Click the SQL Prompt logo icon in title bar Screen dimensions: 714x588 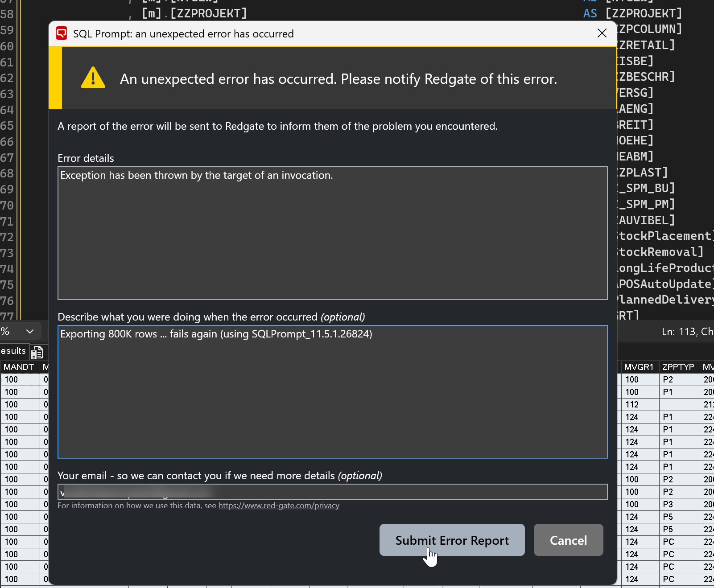coord(62,33)
